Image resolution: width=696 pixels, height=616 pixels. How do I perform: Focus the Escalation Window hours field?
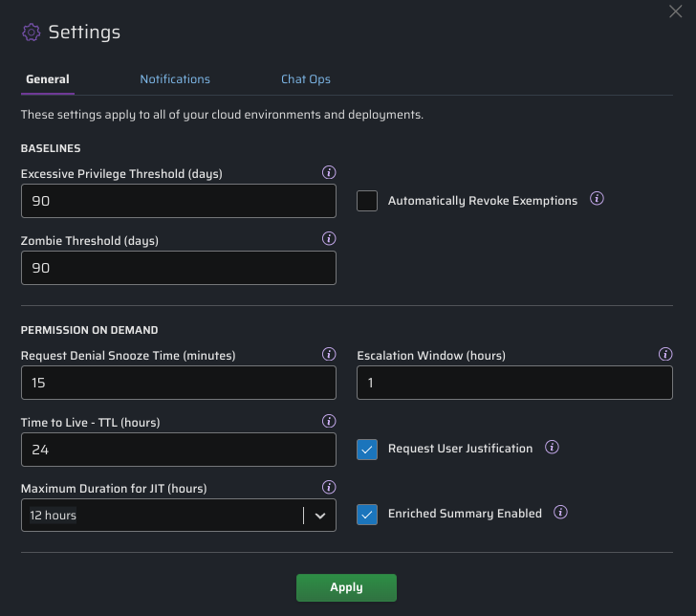pos(514,383)
